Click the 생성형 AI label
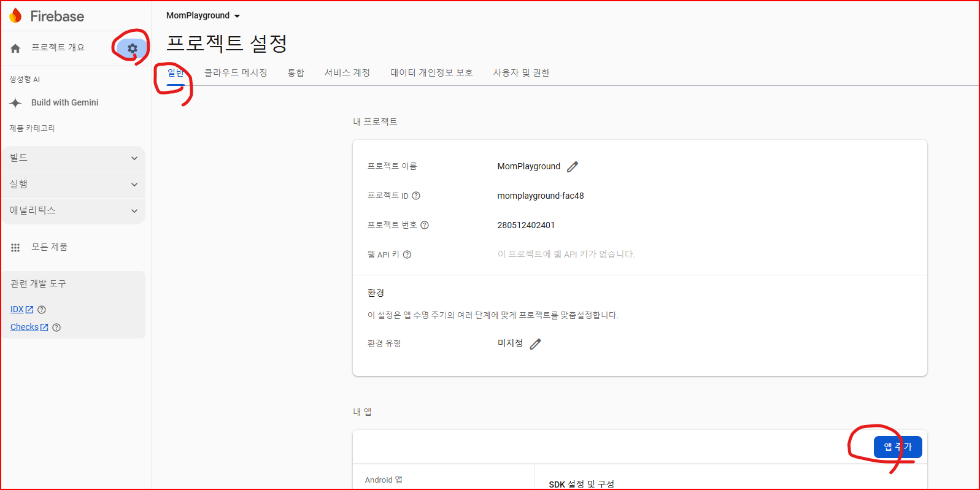The width and height of the screenshot is (980, 490). click(x=25, y=79)
